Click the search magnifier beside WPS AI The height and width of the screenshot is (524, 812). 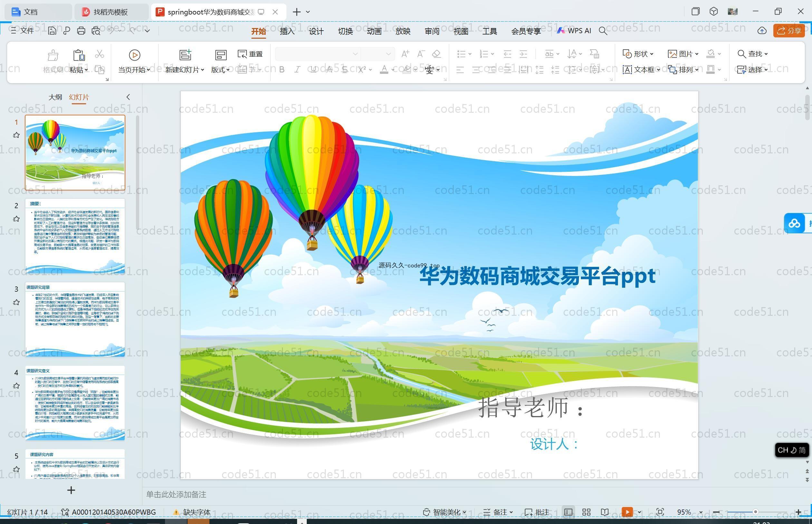point(603,31)
